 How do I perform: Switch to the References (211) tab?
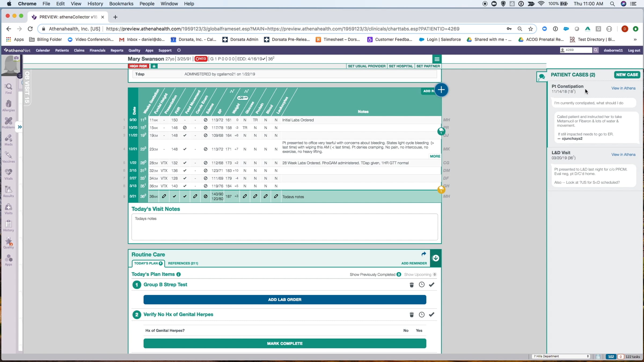[x=183, y=263]
